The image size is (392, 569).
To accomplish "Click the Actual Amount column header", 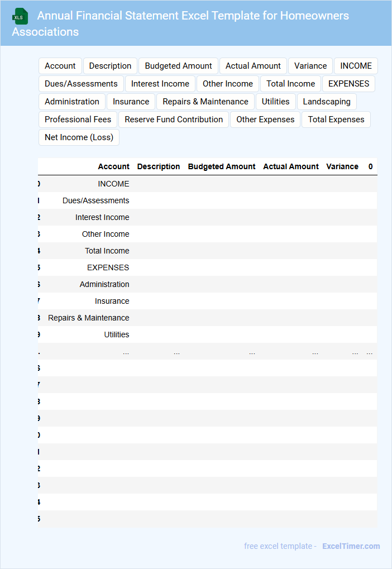I will tap(291, 166).
